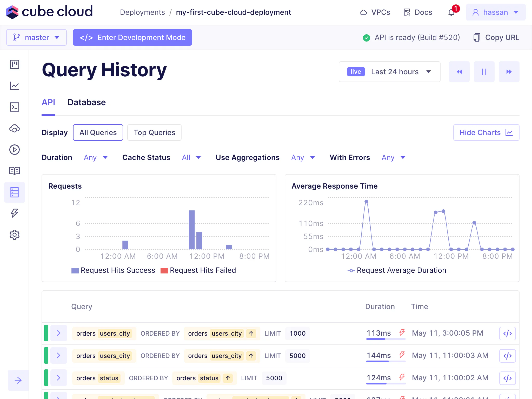The height and width of the screenshot is (399, 532).
Task: Click the Deployments breadcrumb link
Action: 142,12
